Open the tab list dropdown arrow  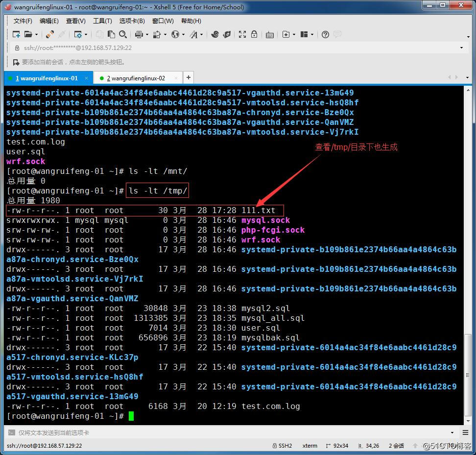click(x=467, y=78)
